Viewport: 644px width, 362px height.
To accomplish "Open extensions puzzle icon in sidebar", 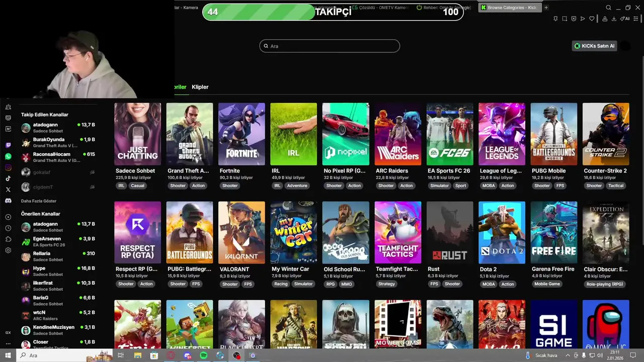I will [8, 239].
